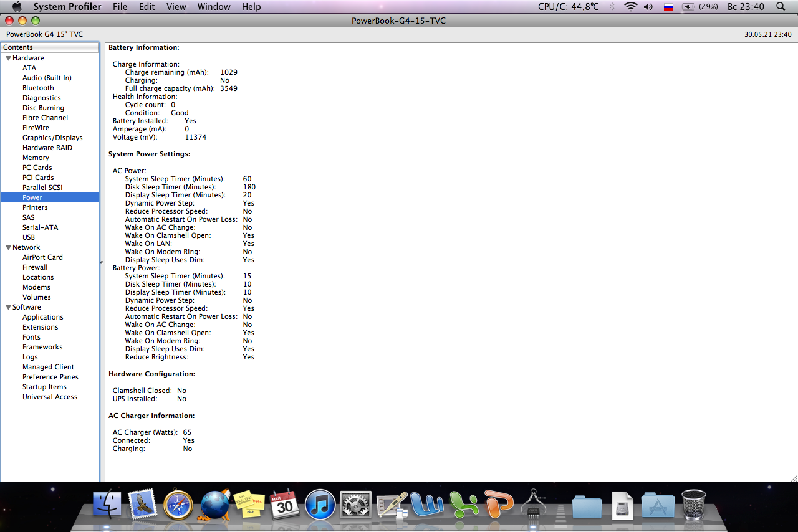This screenshot has height=532, width=798.
Task: Click the Russian flag input source icon
Action: pyautogui.click(x=668, y=7)
